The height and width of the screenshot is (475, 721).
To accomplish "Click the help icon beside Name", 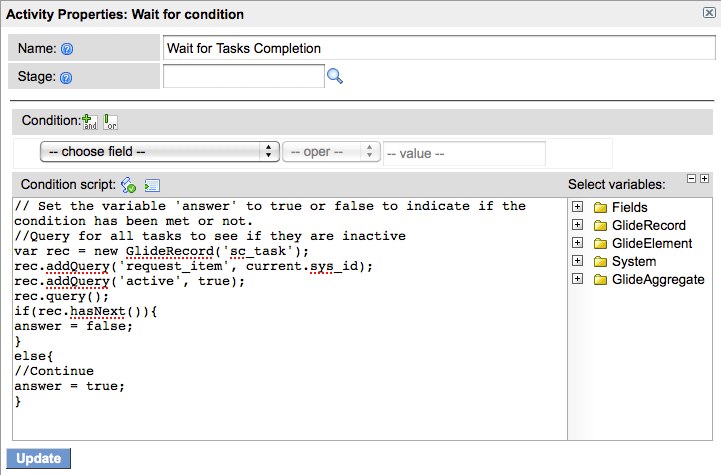I will [67, 48].
